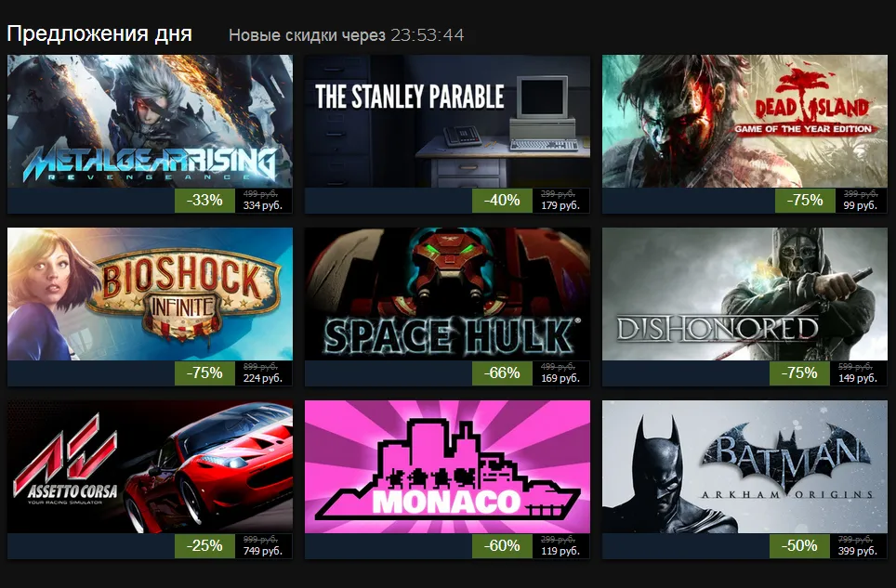Open the Assetto Corsa game banner

click(150, 467)
